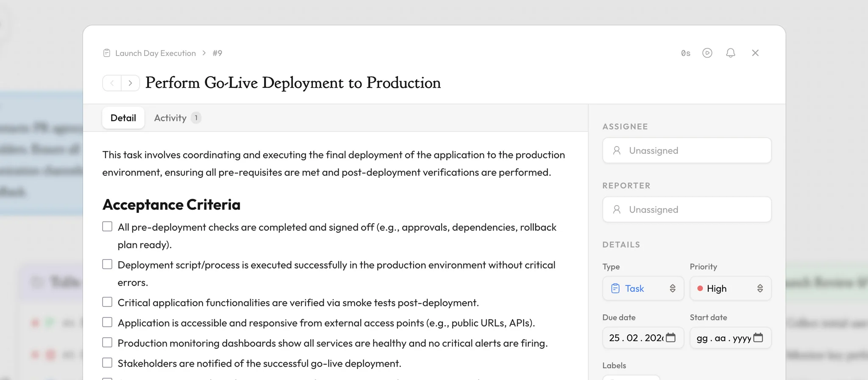Click the notification bell icon

(730, 53)
